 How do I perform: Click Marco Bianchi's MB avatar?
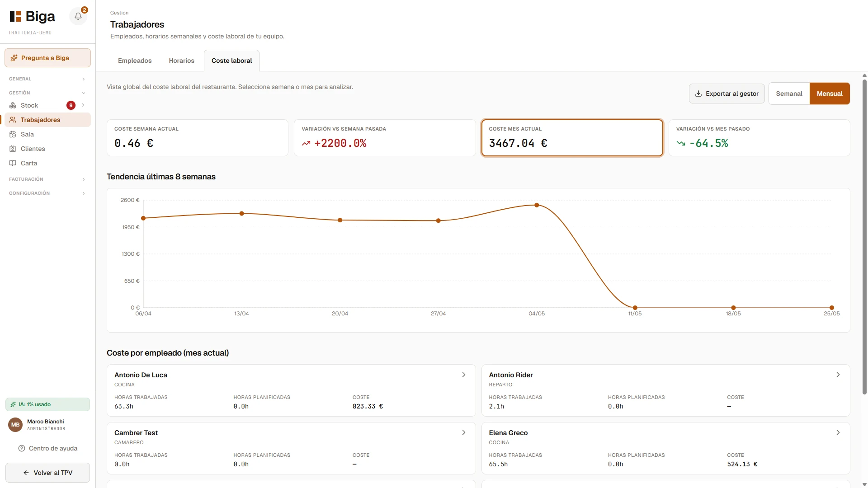pyautogui.click(x=15, y=425)
